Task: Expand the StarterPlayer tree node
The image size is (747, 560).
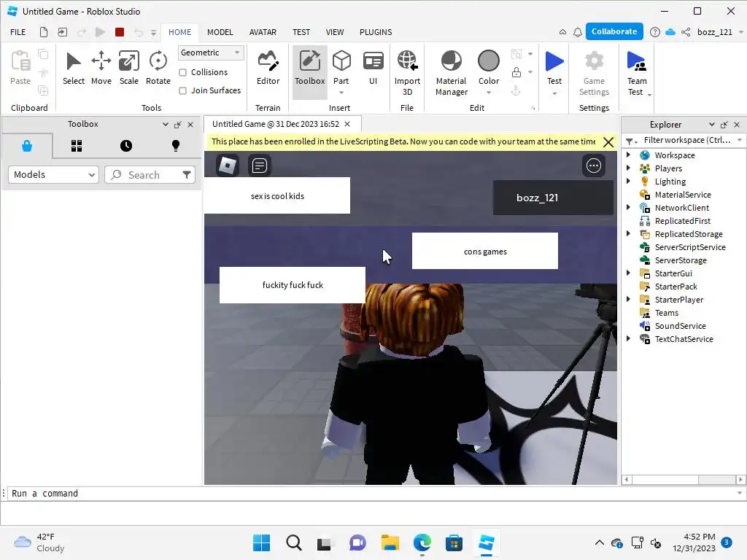Action: pos(628,299)
